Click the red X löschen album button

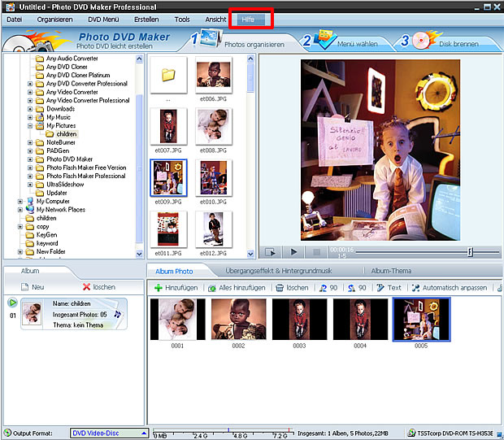[99, 287]
